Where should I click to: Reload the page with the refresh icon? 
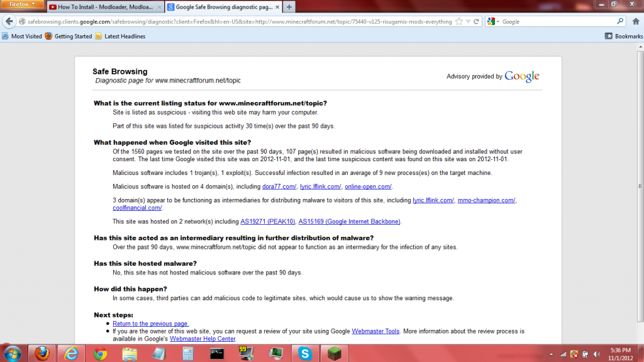[x=477, y=21]
